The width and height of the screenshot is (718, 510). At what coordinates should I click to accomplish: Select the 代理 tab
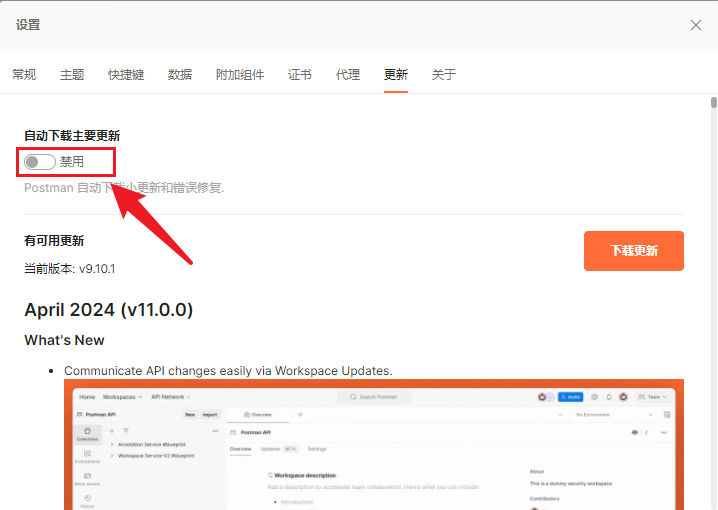pos(348,75)
